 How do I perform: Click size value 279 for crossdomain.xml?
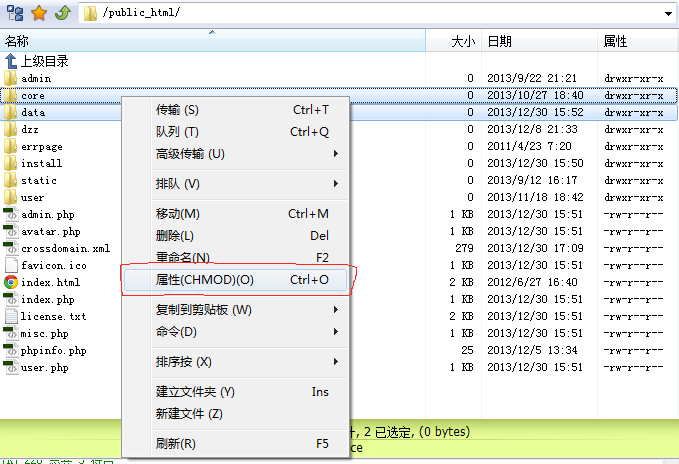tap(464, 248)
